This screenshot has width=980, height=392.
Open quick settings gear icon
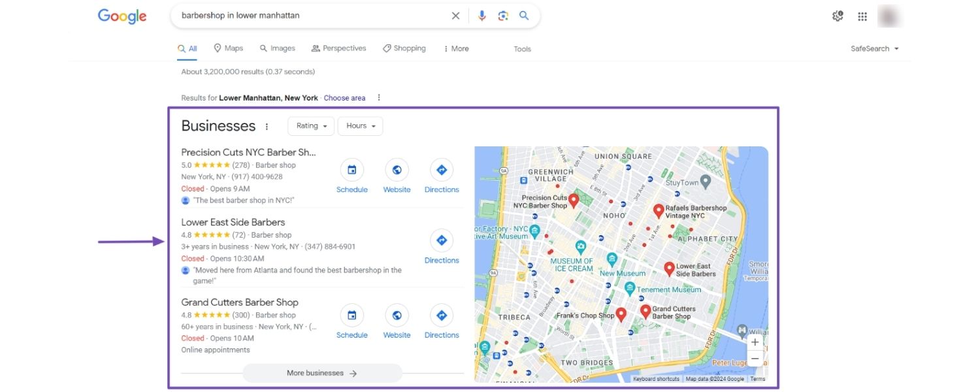point(838,16)
